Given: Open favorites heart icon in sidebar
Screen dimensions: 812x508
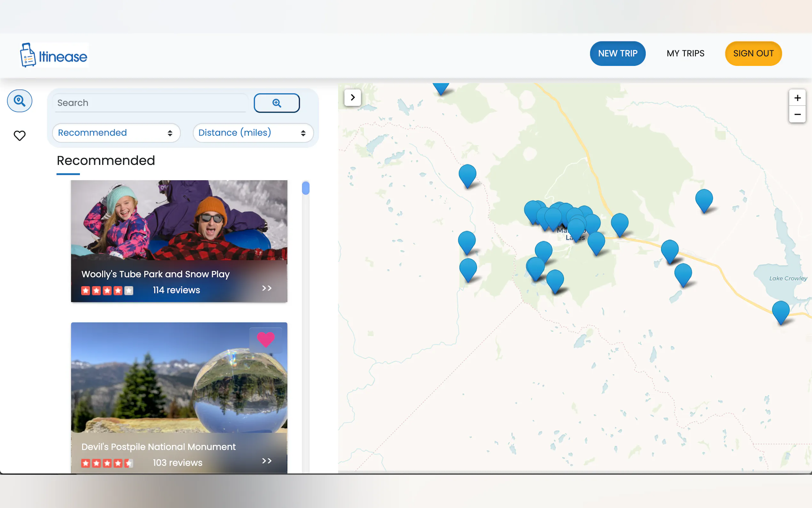Looking at the screenshot, I should pos(20,136).
